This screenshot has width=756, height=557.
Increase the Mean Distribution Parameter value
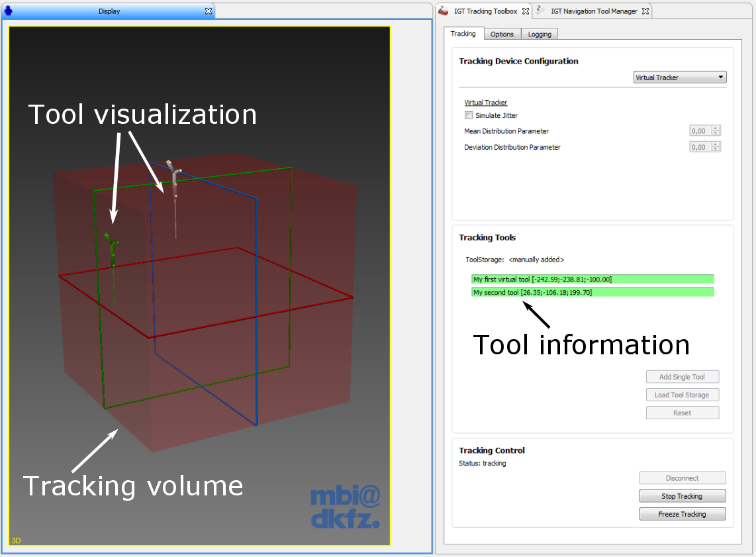(716, 128)
